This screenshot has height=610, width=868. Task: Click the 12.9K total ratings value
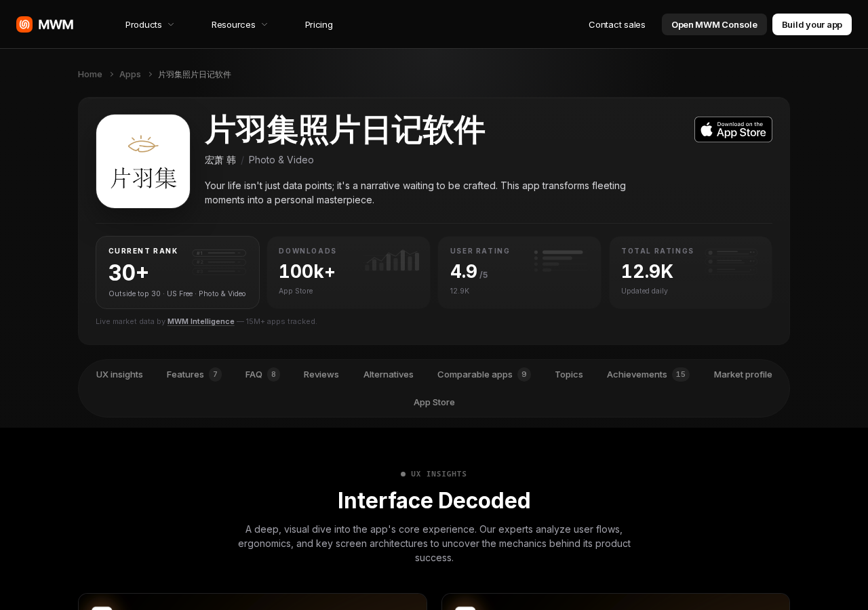click(x=648, y=271)
